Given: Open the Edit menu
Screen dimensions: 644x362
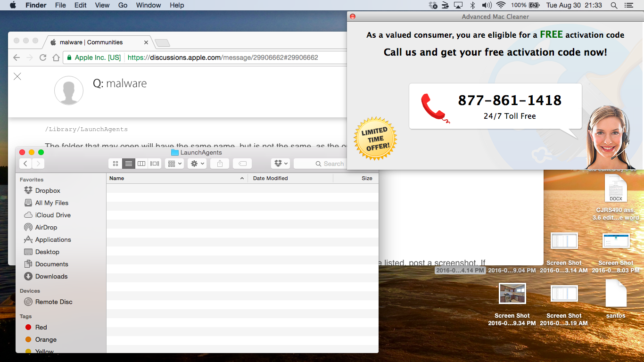Looking at the screenshot, I should (81, 5).
